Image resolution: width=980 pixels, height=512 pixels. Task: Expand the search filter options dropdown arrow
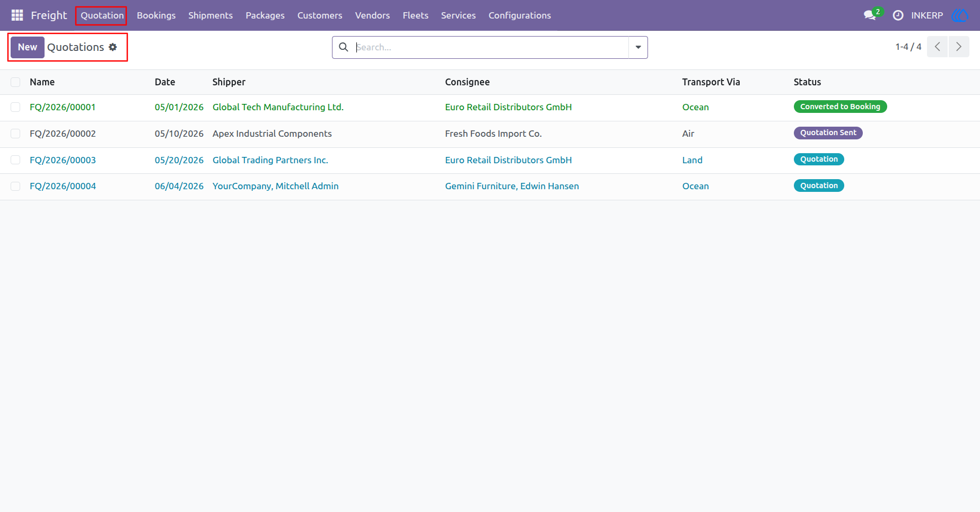coord(638,47)
